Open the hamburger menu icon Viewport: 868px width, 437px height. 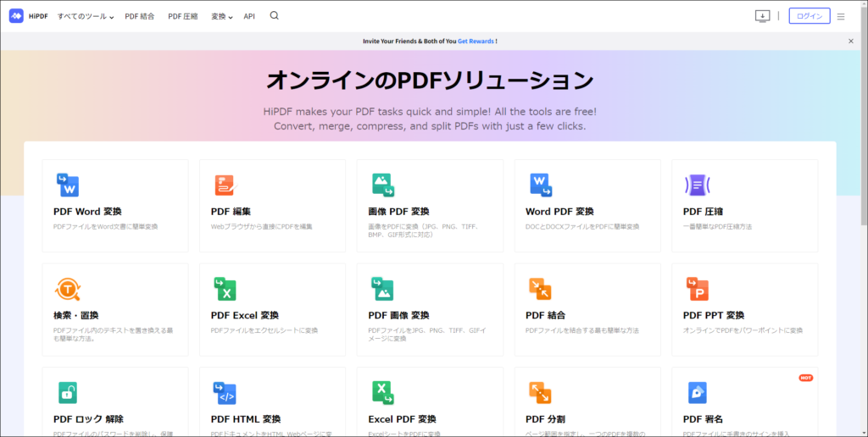(841, 17)
